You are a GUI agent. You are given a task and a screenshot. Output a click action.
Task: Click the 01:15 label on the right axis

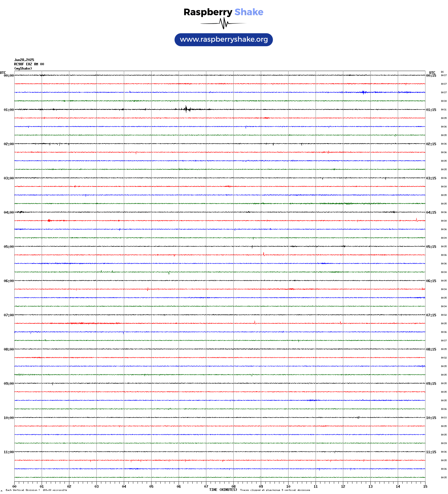[x=431, y=110]
